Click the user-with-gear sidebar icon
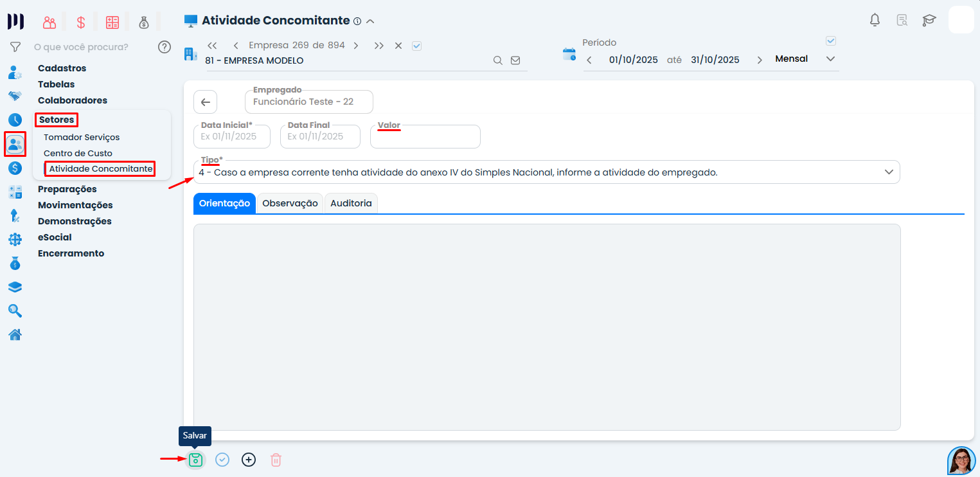Screen dimensions: 980x477 point(15,72)
